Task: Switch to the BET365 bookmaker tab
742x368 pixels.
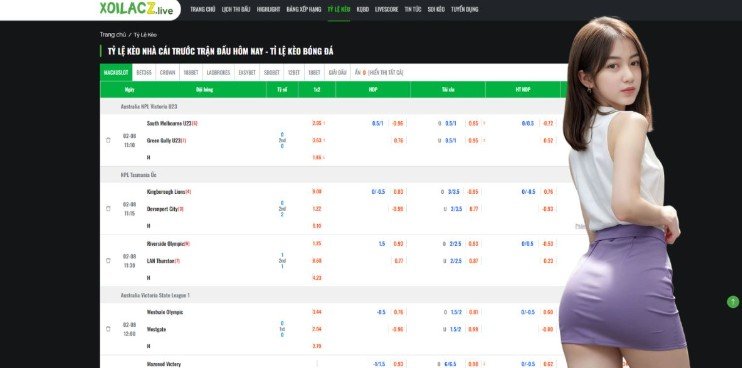Action: pyautogui.click(x=144, y=72)
